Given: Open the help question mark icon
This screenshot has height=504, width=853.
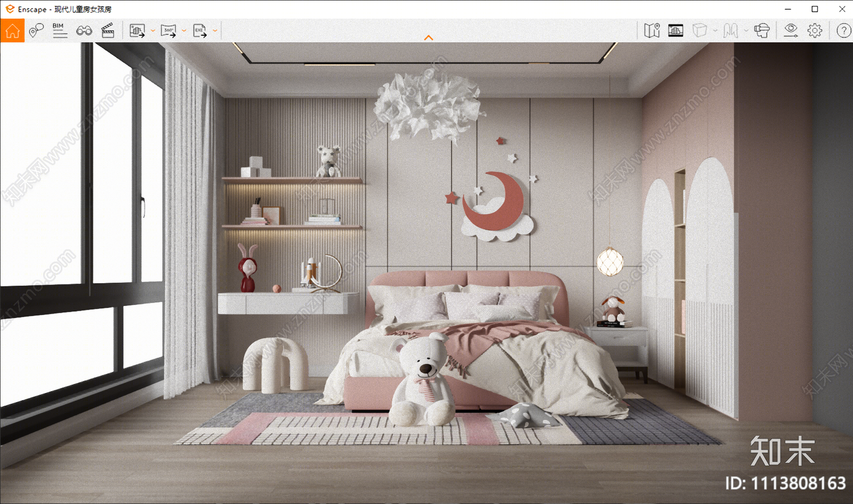Looking at the screenshot, I should 843,30.
